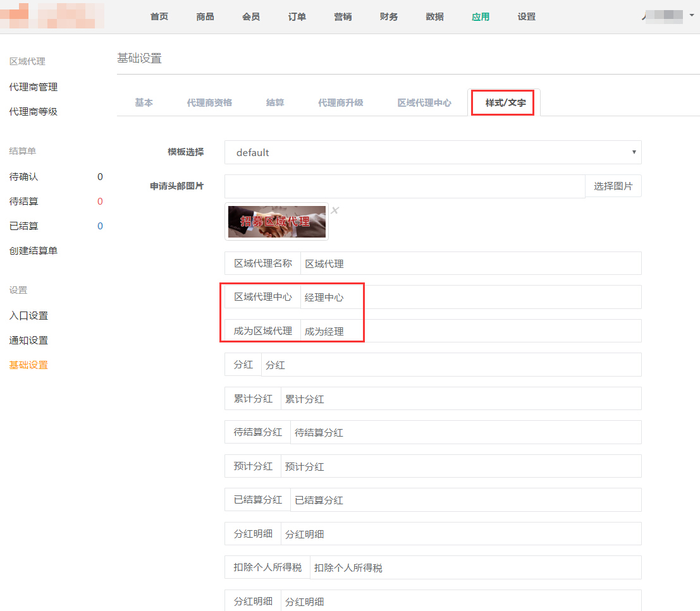Click the 申请头部图片 path input field
700x611 pixels.
tap(405, 186)
